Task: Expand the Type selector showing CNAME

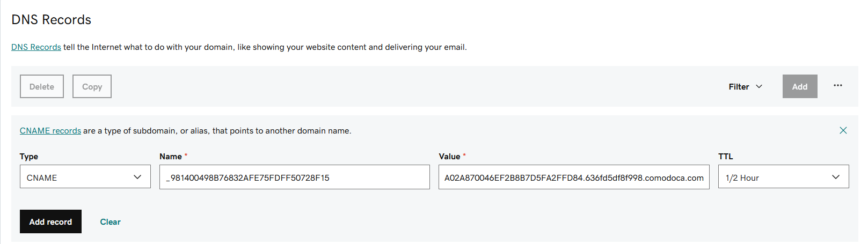Action: pos(85,177)
